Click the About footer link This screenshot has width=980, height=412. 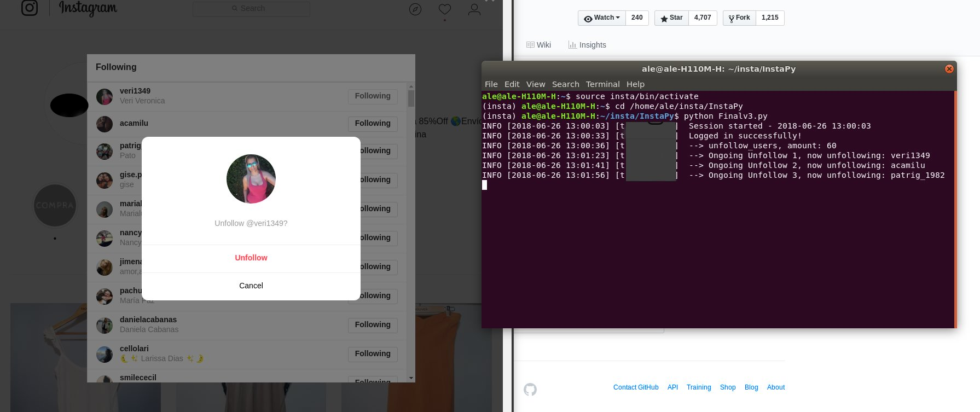click(776, 387)
